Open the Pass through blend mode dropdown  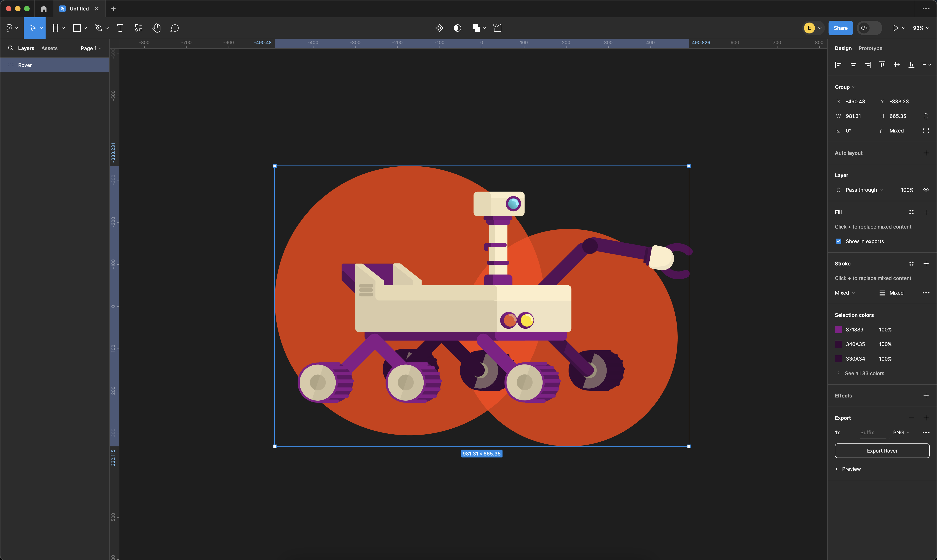(x=863, y=190)
